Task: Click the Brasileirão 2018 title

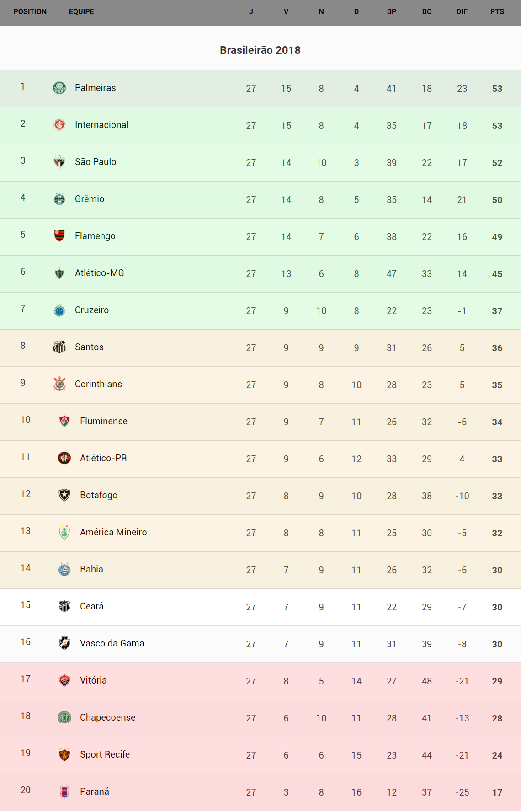Action: click(260, 50)
